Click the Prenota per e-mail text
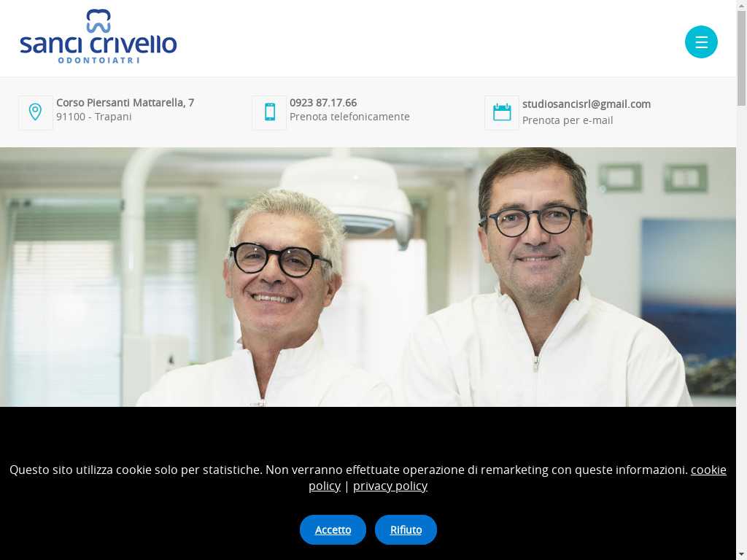Screen dimensions: 747x560 pyautogui.click(x=568, y=120)
